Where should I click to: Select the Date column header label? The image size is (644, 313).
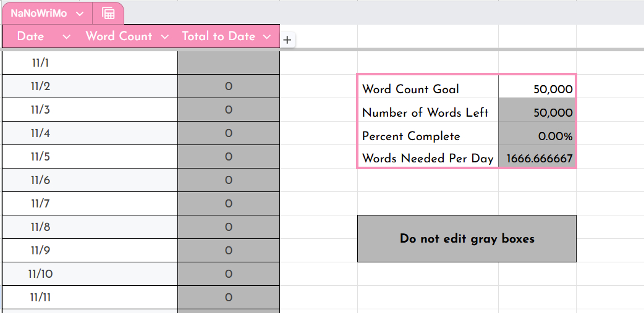[30, 36]
